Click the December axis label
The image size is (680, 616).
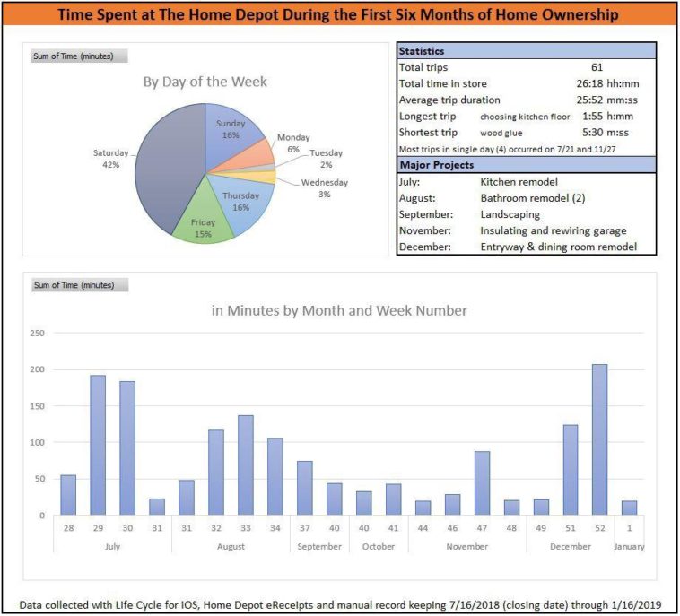pyautogui.click(x=571, y=546)
